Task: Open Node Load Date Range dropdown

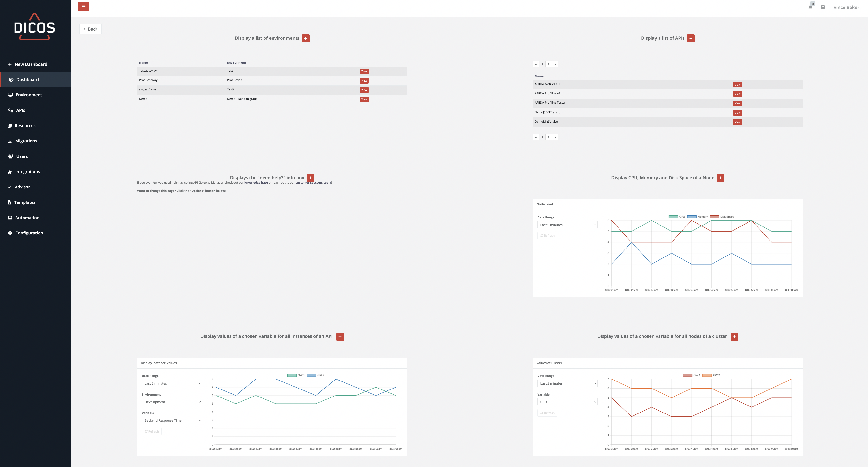Action: pos(567,225)
